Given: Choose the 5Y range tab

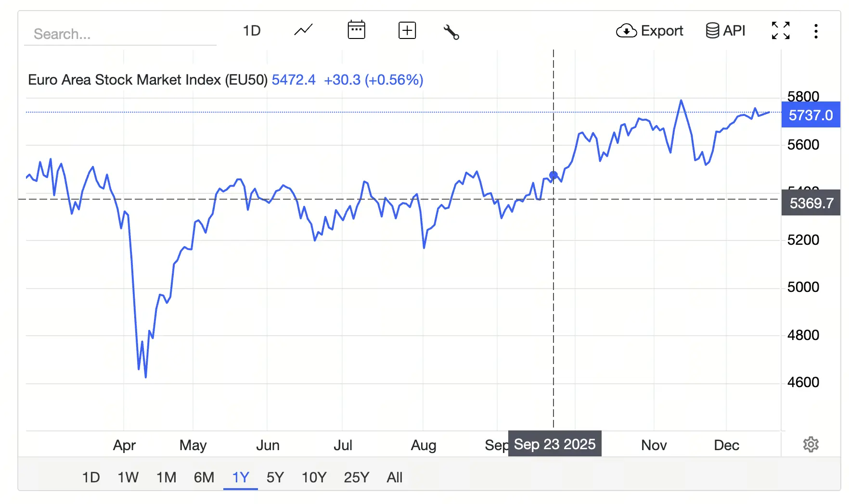Looking at the screenshot, I should 275,478.
